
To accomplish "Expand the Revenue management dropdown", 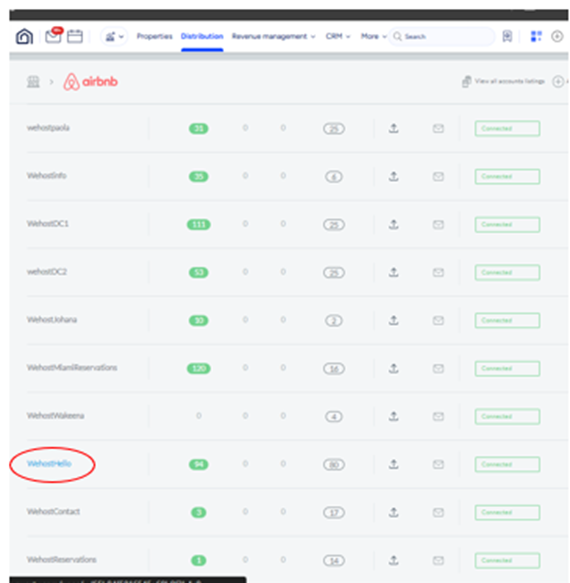I will tap(273, 36).
